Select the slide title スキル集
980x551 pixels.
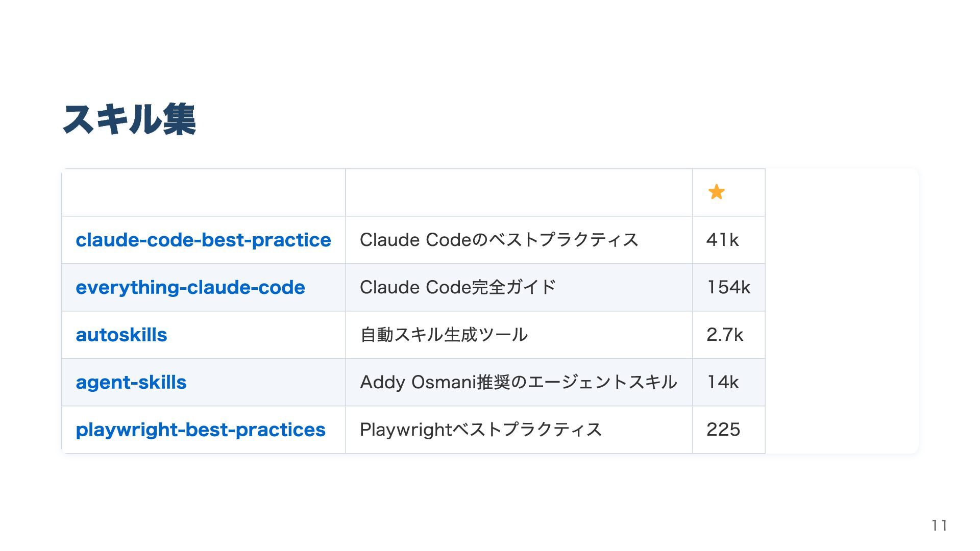[129, 120]
